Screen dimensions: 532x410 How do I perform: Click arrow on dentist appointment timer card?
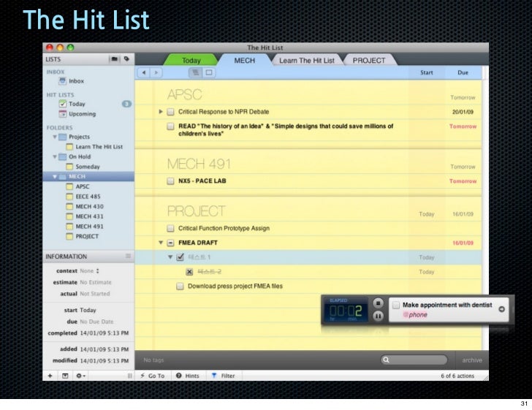(x=501, y=309)
